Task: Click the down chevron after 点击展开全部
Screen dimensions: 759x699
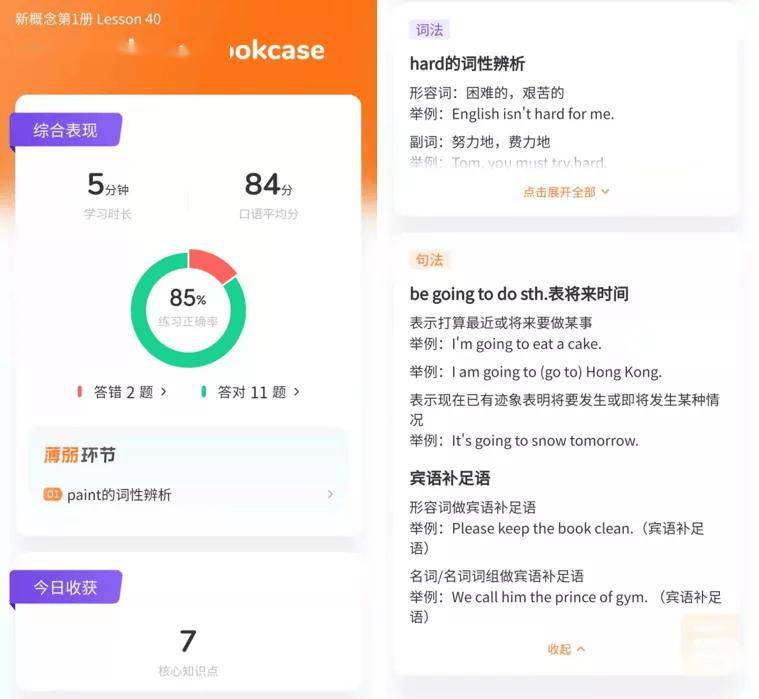Action: [x=605, y=192]
